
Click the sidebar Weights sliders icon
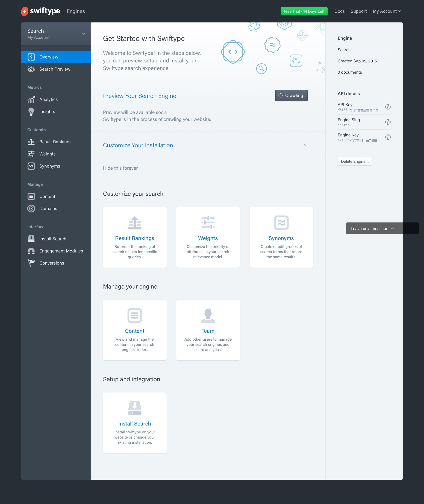click(x=31, y=154)
